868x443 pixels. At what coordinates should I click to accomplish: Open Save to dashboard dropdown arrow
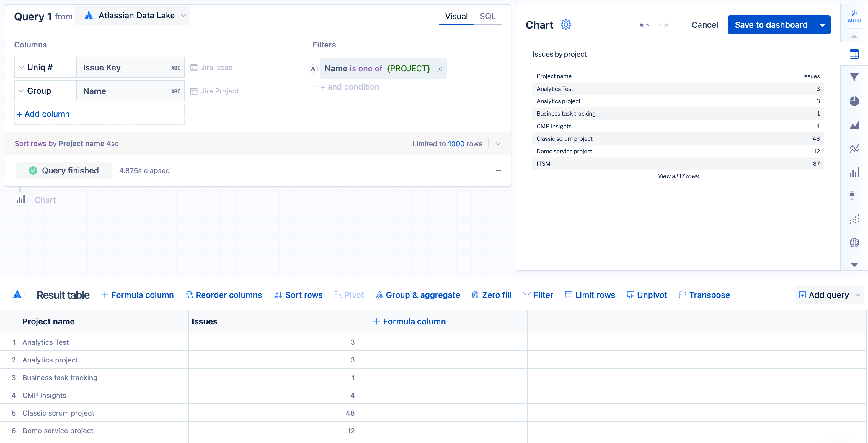[x=822, y=25]
